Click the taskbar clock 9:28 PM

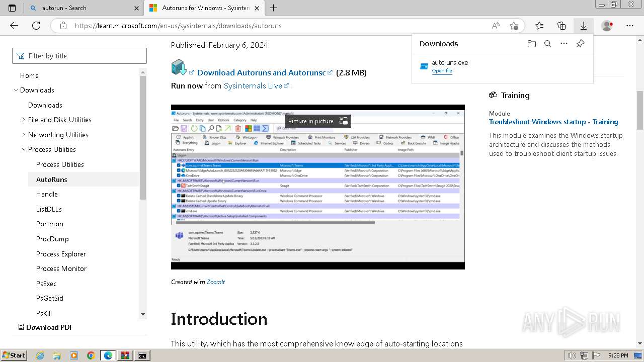coord(618,355)
